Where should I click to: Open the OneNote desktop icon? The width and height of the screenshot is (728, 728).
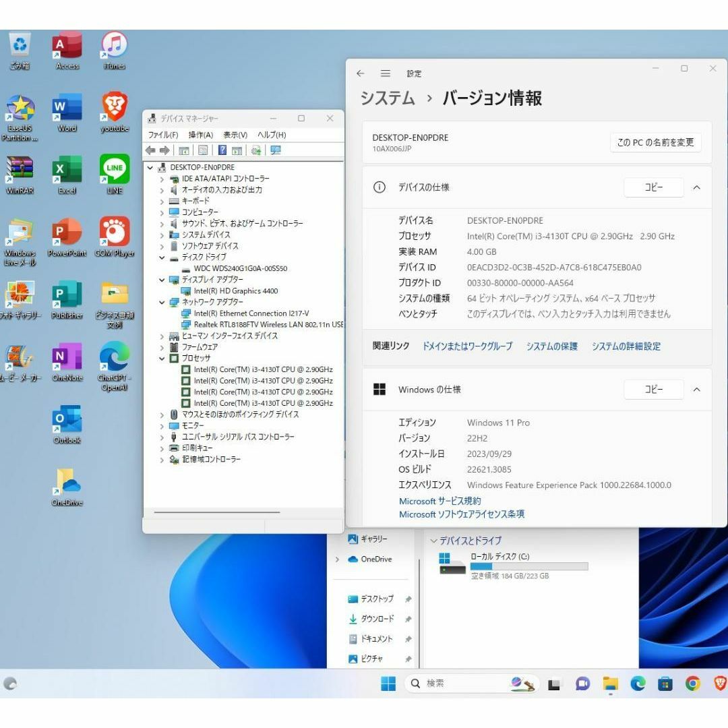tap(67, 362)
